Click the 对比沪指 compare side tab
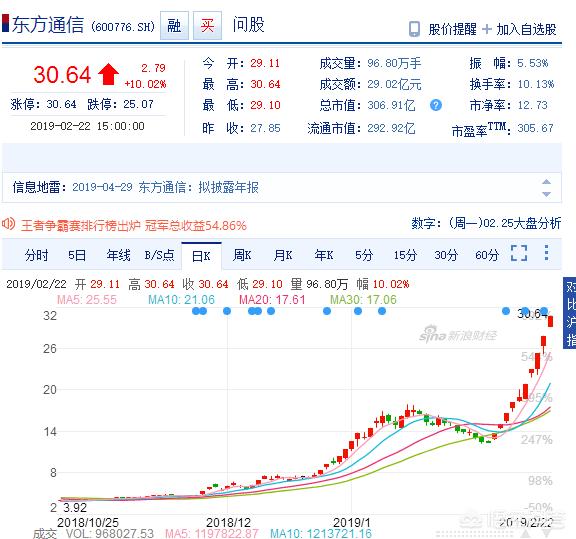 click(570, 313)
